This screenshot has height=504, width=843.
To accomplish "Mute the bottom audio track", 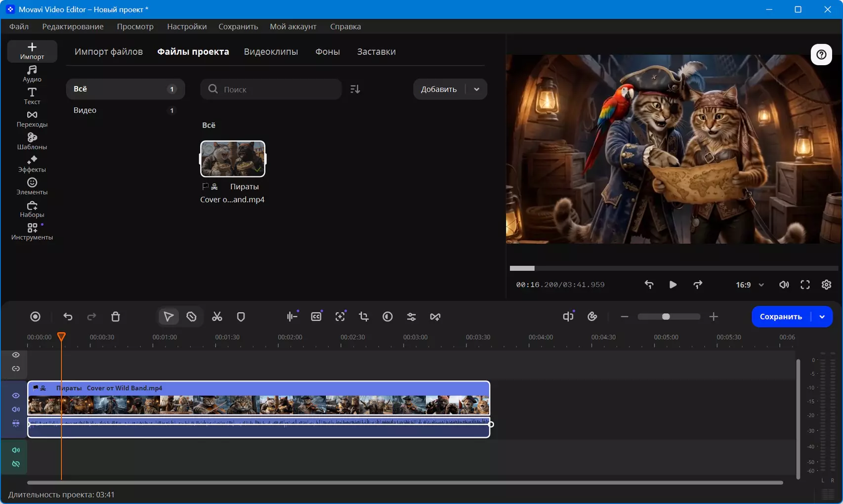I will [16, 450].
